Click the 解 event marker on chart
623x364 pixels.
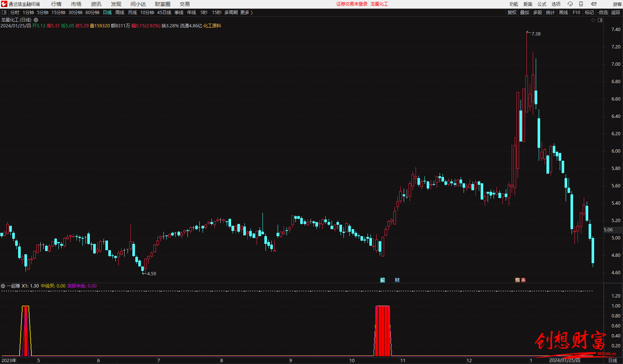[x=383, y=280]
